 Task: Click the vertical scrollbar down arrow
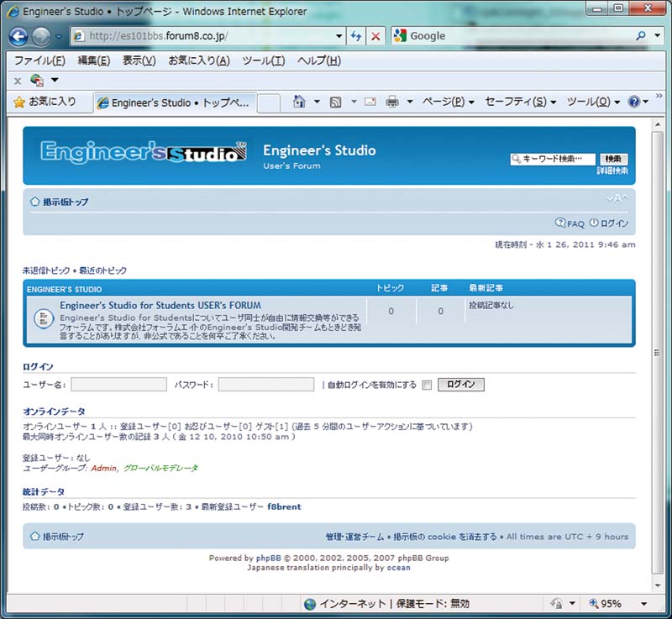click(x=658, y=585)
